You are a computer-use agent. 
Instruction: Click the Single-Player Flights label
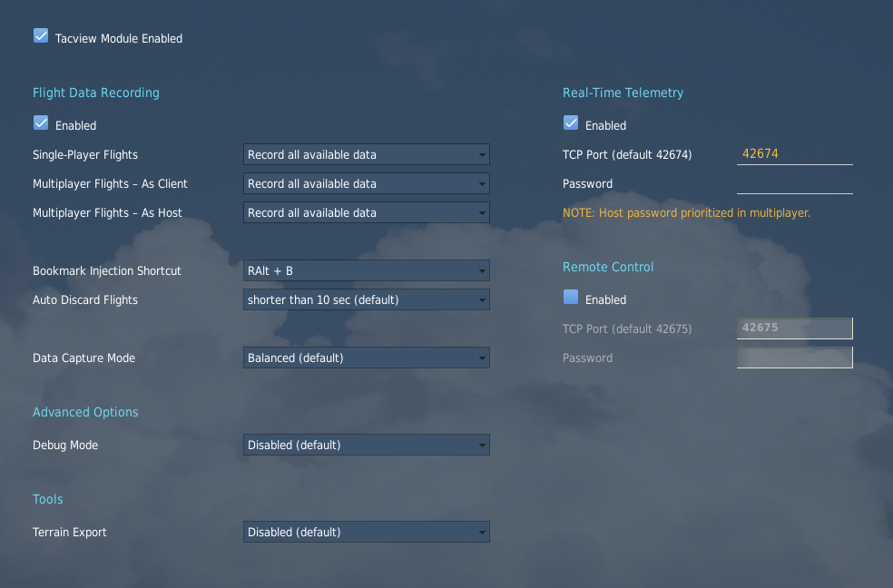[85, 155]
